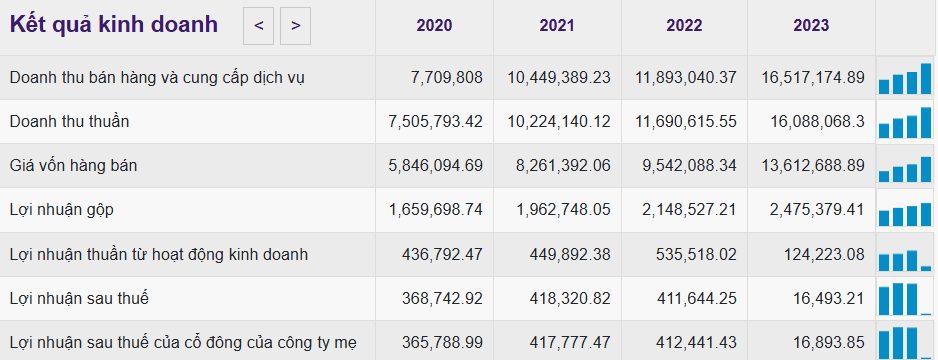The width and height of the screenshot is (938, 360).
Task: Select the Lợi nhuận gộp row label
Action: (x=62, y=210)
